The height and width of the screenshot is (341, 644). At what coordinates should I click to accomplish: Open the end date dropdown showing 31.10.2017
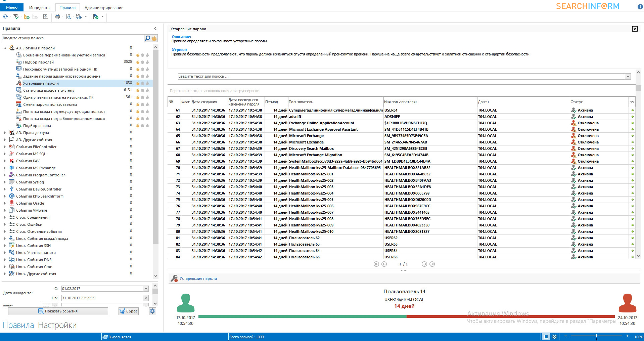[146, 298]
